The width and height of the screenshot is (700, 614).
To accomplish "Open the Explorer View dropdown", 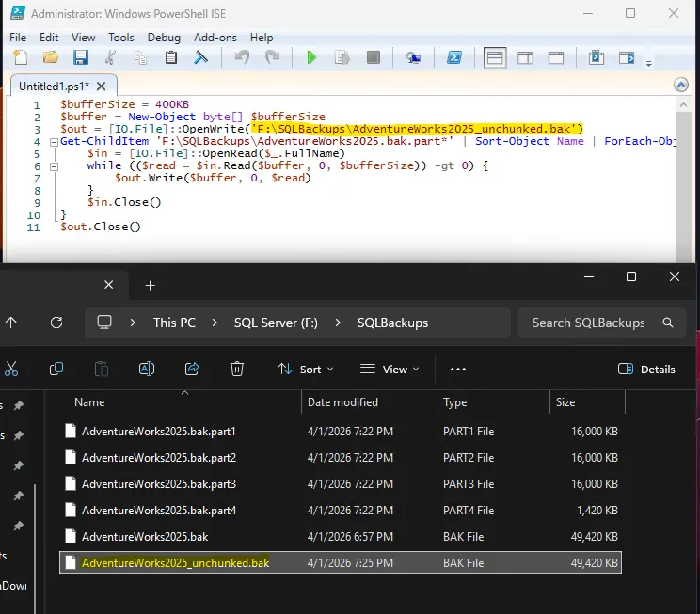I will [x=390, y=369].
